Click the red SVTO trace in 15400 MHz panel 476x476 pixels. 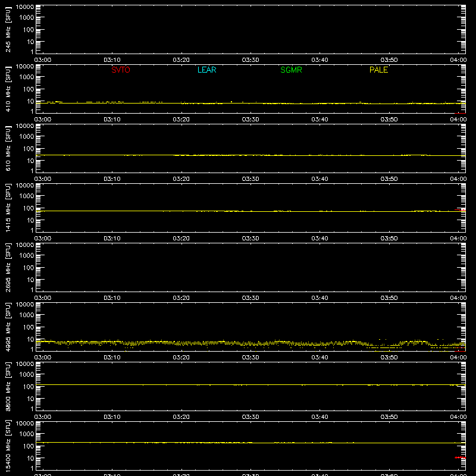[460, 458]
